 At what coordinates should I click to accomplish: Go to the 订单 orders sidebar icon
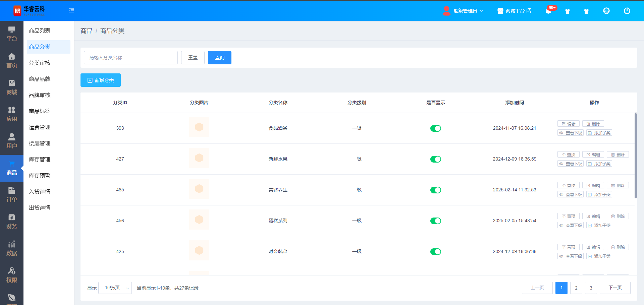pos(12,195)
